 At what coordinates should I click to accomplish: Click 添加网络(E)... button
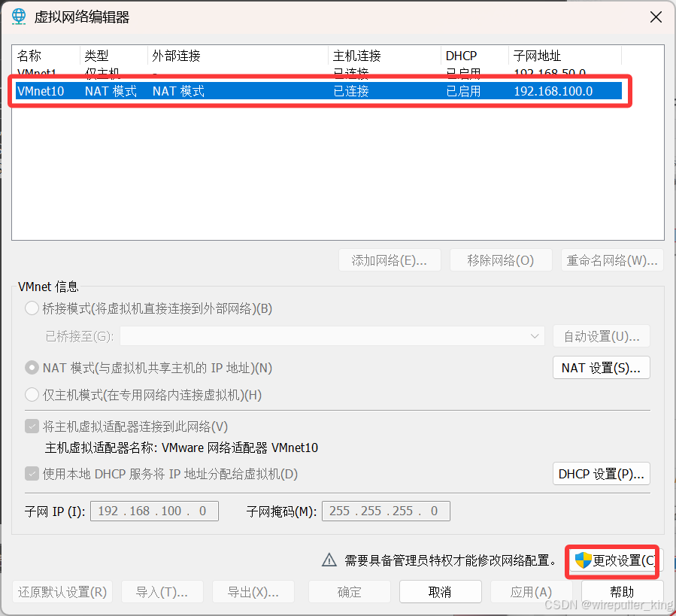(x=390, y=260)
